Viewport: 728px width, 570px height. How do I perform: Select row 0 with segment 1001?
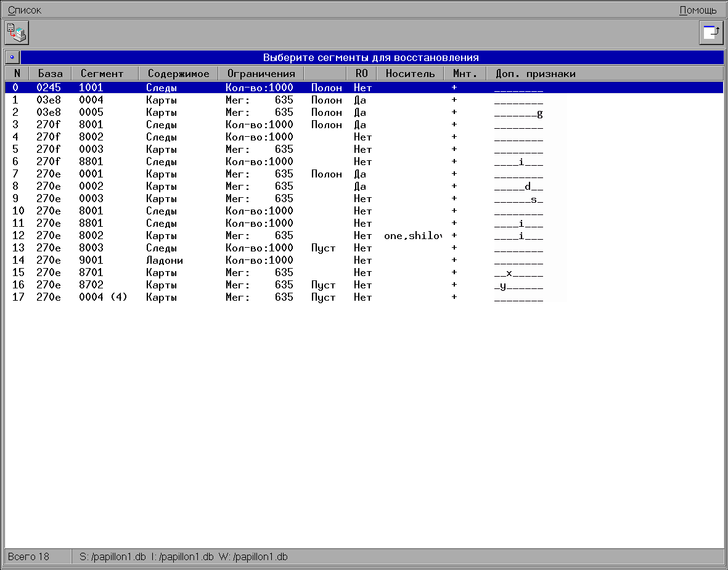pos(364,88)
